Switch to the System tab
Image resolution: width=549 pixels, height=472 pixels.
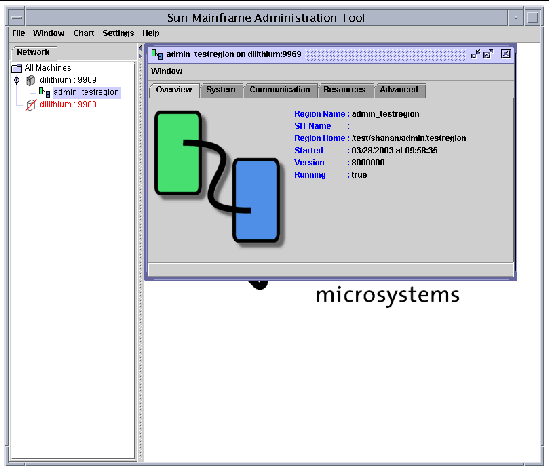[x=221, y=90]
